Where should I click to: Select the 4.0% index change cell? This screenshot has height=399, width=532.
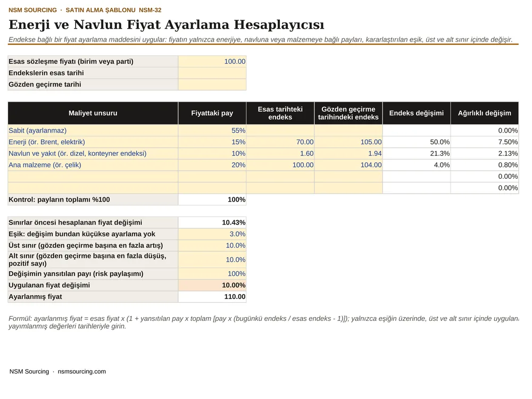(x=417, y=165)
